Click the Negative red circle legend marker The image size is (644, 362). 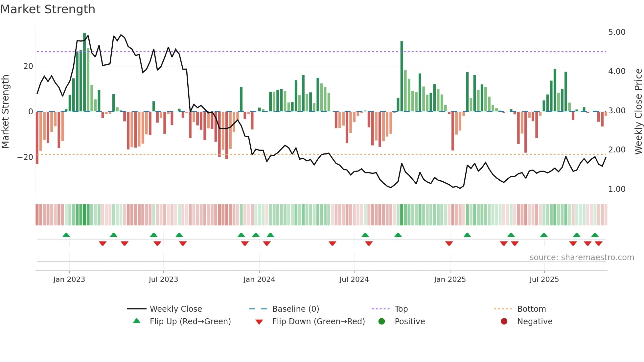pyautogui.click(x=504, y=321)
